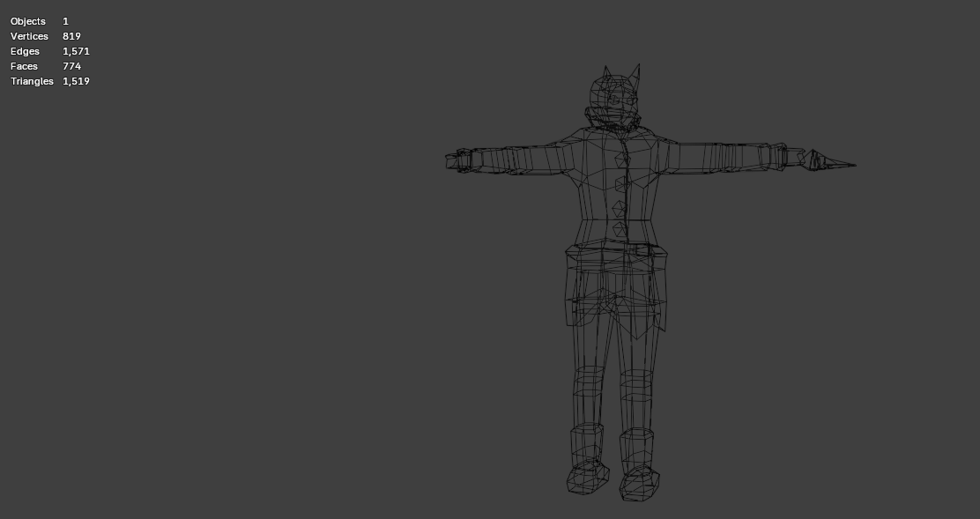Select the Vertices statistic label
Viewport: 980px width, 519px height.
point(29,36)
